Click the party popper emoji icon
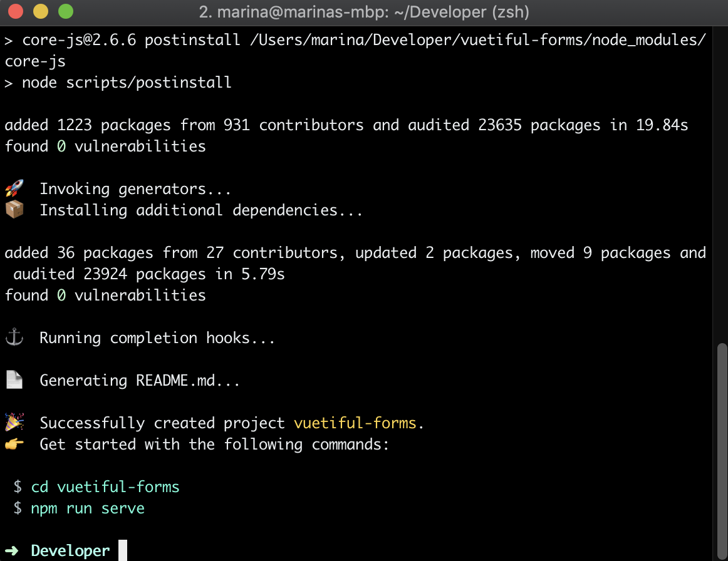Image resolution: width=728 pixels, height=561 pixels. (x=14, y=423)
